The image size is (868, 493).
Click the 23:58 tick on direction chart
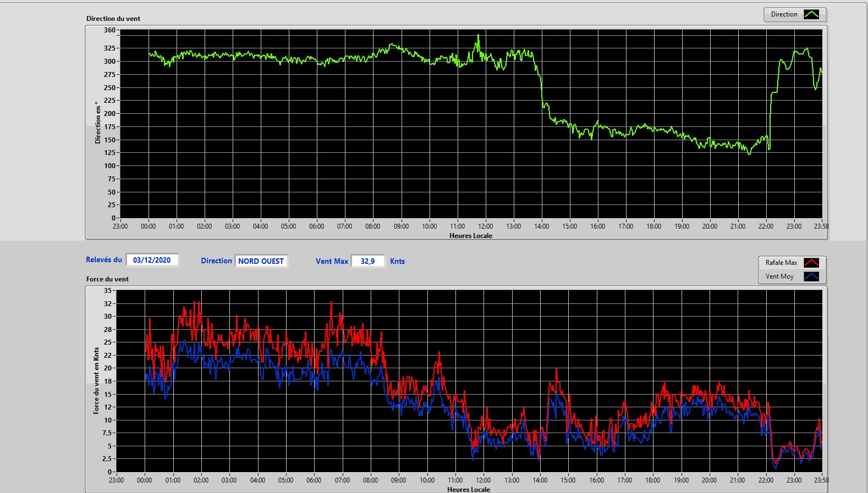coord(821,226)
